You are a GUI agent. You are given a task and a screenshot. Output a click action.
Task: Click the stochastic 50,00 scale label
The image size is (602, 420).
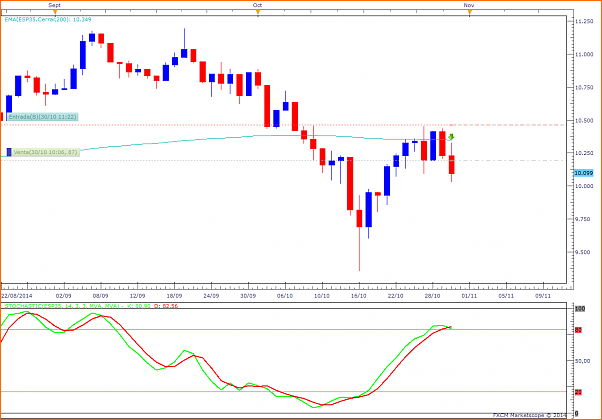coord(582,361)
